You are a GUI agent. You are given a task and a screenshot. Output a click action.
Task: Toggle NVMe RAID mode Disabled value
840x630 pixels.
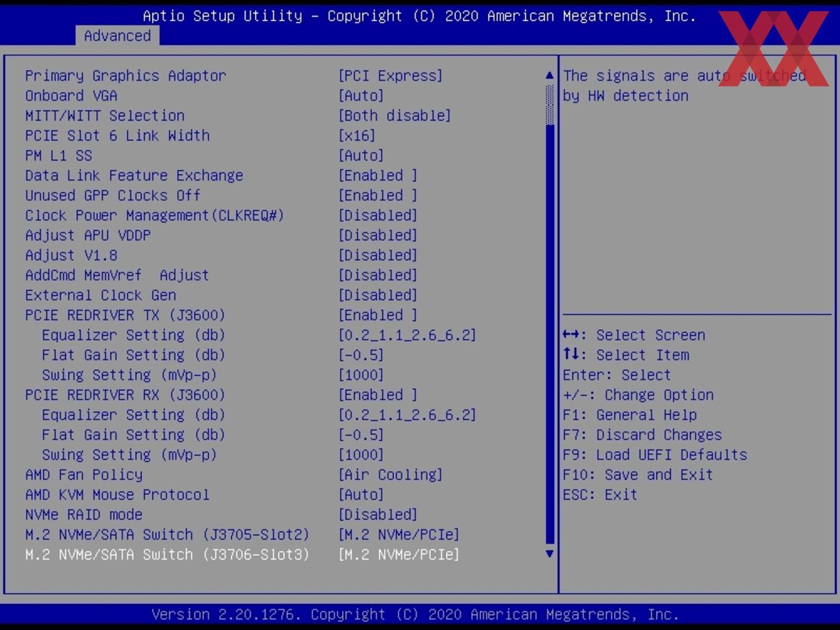click(377, 514)
